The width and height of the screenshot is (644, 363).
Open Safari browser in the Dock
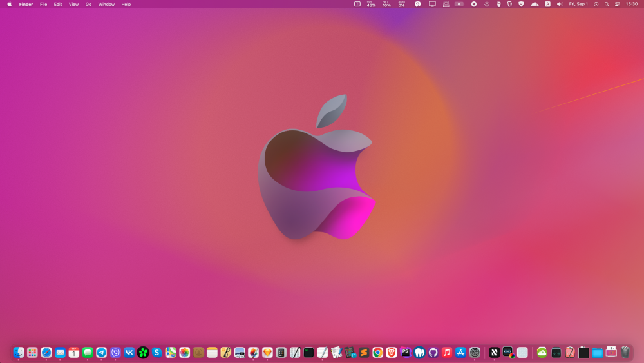pos(46,352)
